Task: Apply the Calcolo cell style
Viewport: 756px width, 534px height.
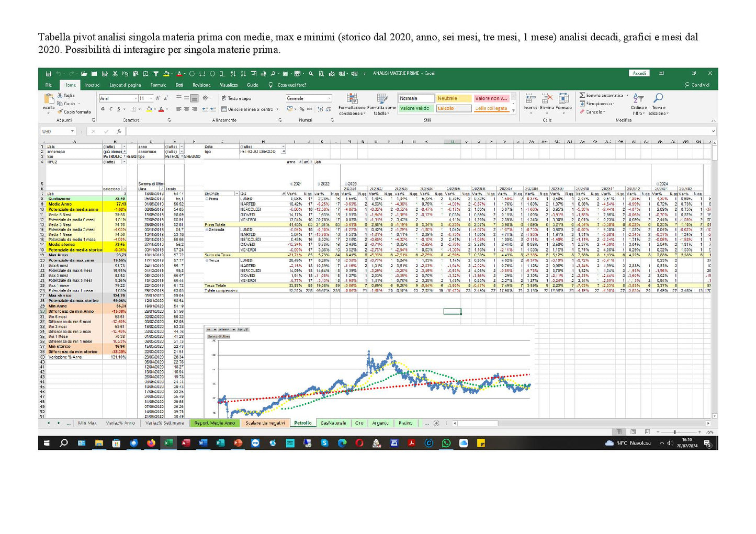Action: point(453,108)
